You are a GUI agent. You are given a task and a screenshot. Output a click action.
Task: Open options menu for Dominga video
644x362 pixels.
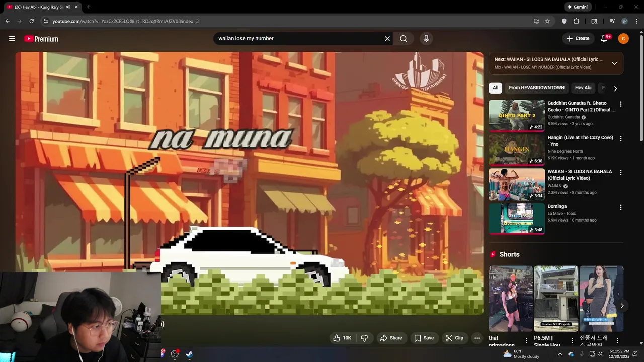click(621, 207)
